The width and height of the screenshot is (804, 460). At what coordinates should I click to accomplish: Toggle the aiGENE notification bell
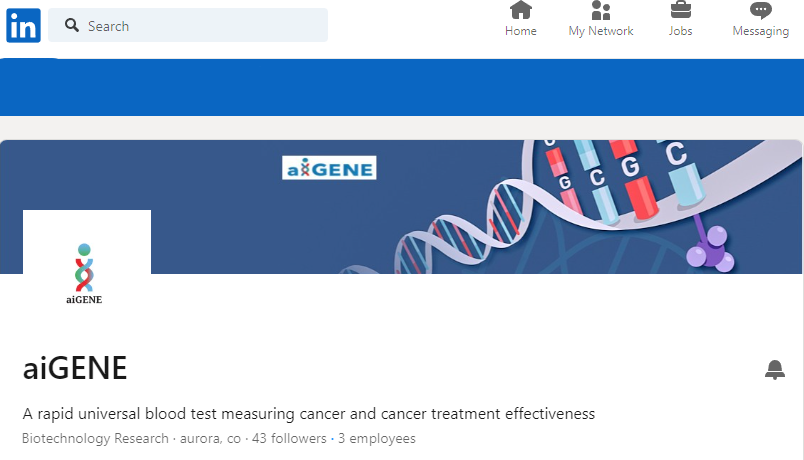775,371
